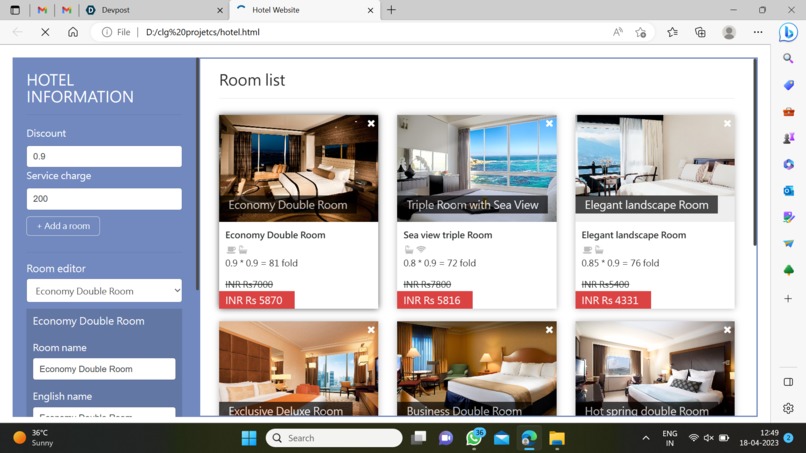Open the sidebar Games icon
Image resolution: width=806 pixels, height=453 pixels.
coord(789,138)
